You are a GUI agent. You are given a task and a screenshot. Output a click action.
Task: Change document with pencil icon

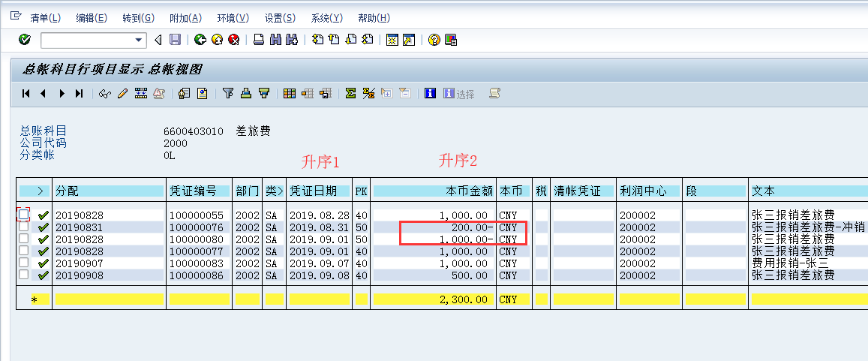pyautogui.click(x=122, y=94)
